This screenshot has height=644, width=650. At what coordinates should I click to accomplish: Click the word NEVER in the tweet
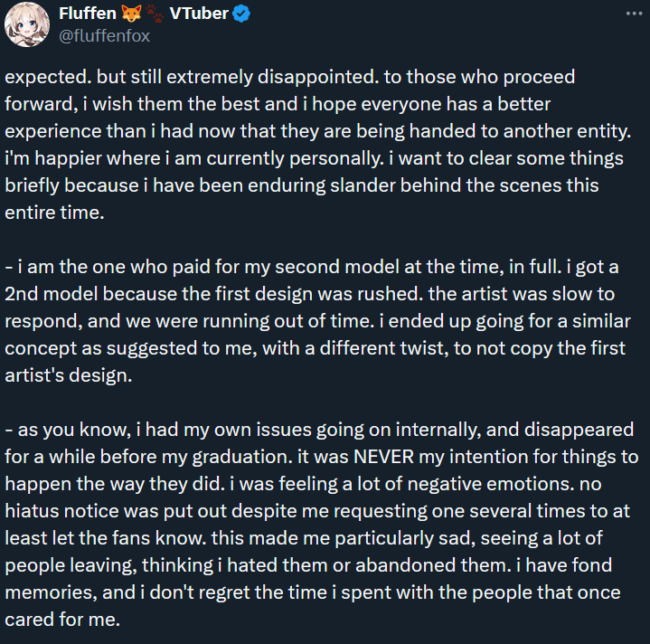tap(383, 457)
